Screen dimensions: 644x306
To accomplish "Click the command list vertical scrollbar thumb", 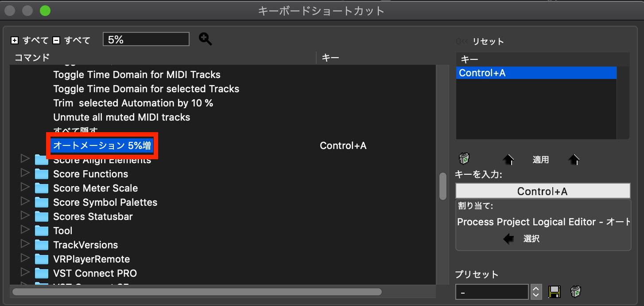I will coord(442,186).
